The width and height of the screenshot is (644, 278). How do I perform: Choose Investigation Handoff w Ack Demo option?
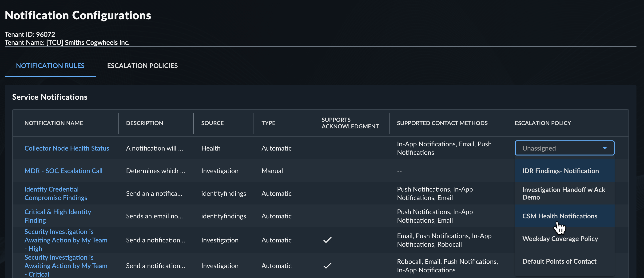coord(564,193)
